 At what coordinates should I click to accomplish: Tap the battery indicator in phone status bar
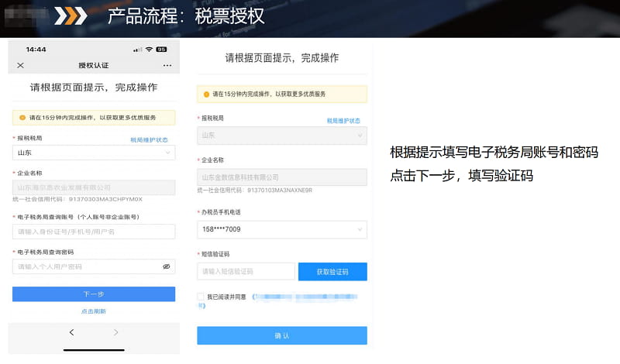coord(161,49)
